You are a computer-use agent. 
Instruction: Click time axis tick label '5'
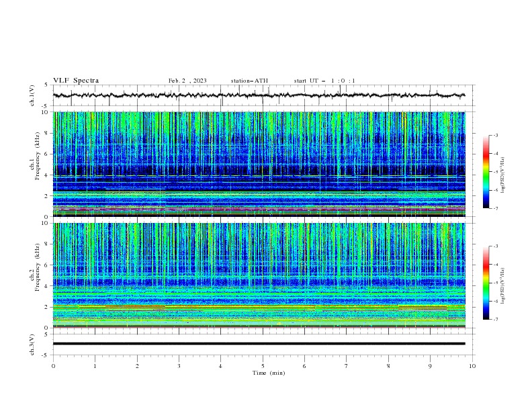[263, 366]
